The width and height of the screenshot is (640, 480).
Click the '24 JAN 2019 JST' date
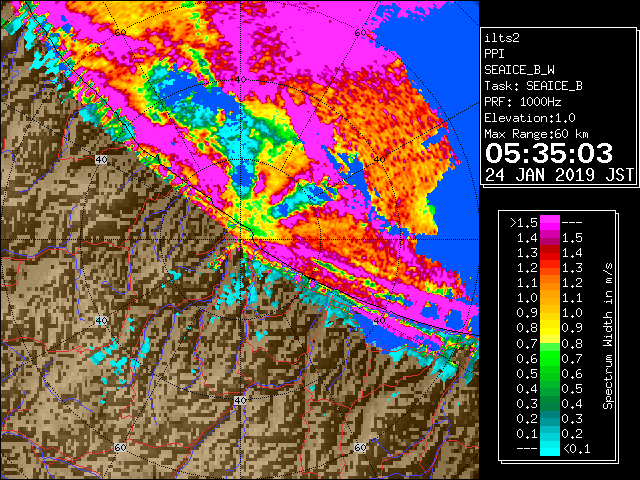[x=559, y=175]
